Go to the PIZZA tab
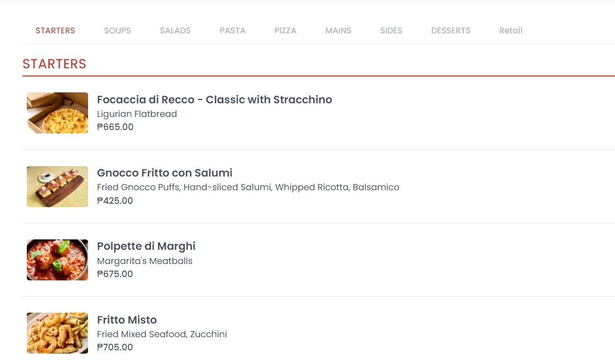The width and height of the screenshot is (615, 364). (x=285, y=31)
